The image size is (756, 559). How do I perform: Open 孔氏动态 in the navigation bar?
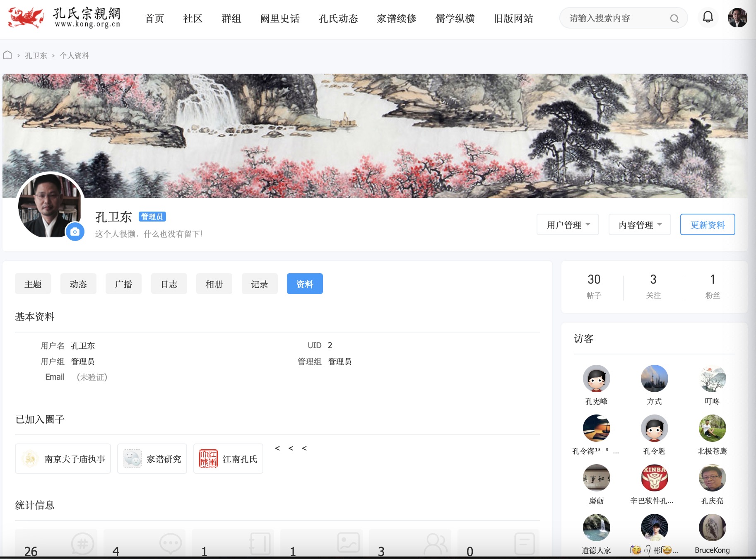click(338, 19)
